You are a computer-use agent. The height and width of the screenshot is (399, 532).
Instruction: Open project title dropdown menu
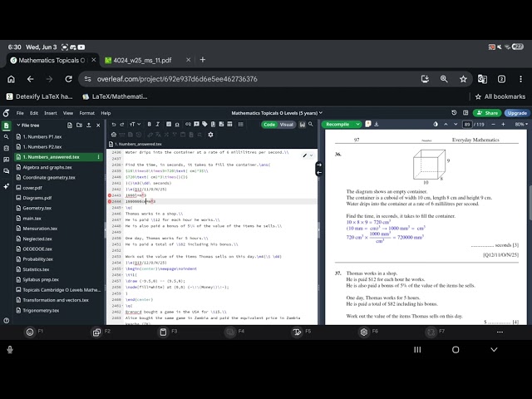click(277, 113)
